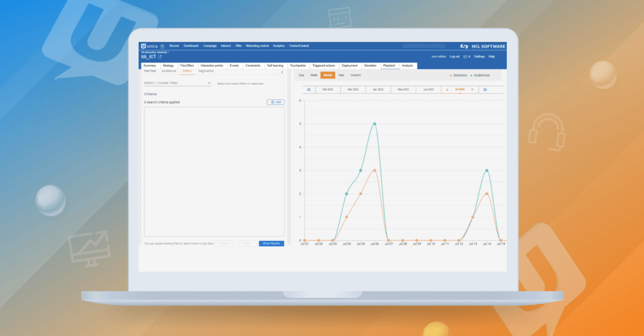Click the HCL Software logo
644x336 pixels.
click(x=482, y=46)
